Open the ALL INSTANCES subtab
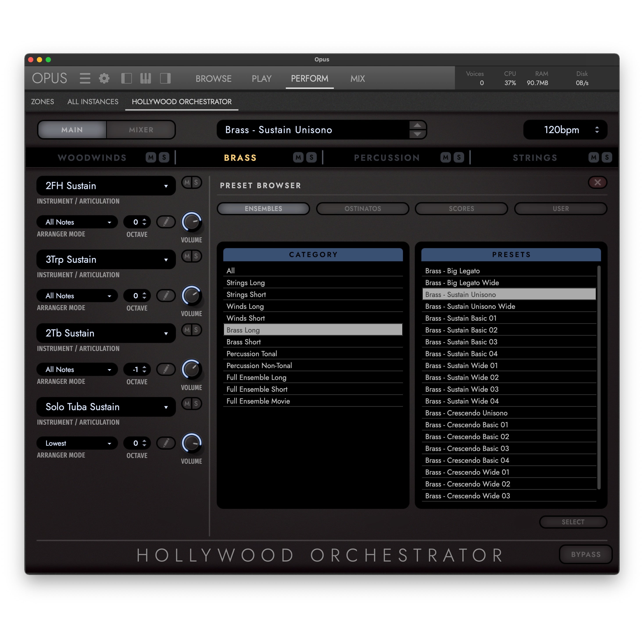This screenshot has width=644, height=644. click(93, 102)
